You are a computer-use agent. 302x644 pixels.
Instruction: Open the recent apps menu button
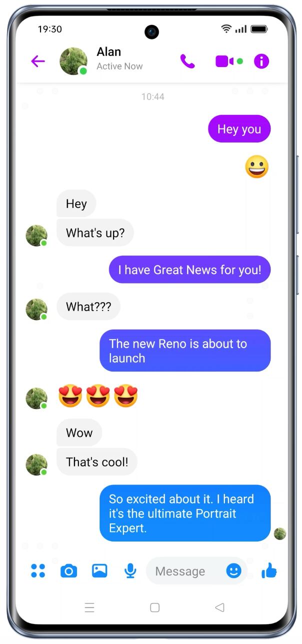(x=89, y=607)
